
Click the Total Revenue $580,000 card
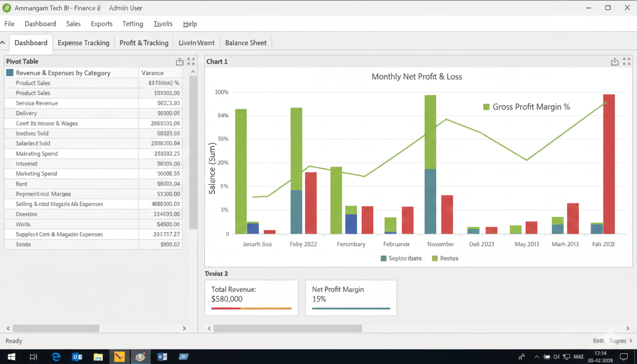(251, 298)
